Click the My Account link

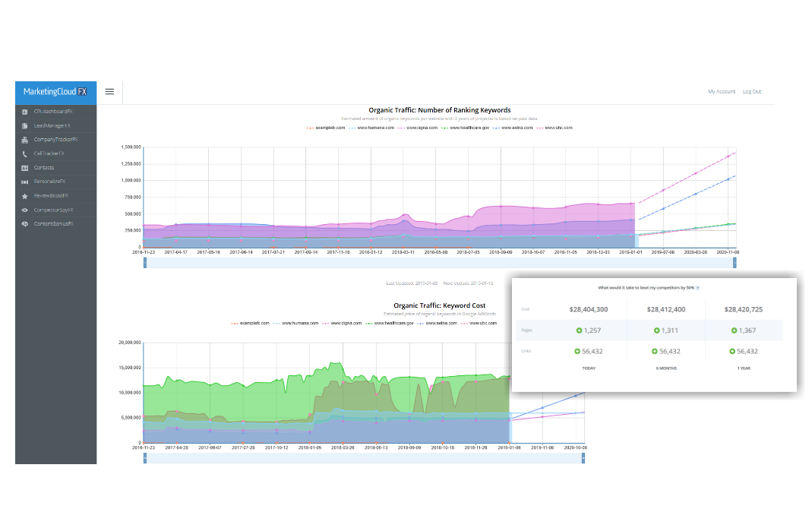coord(722,92)
